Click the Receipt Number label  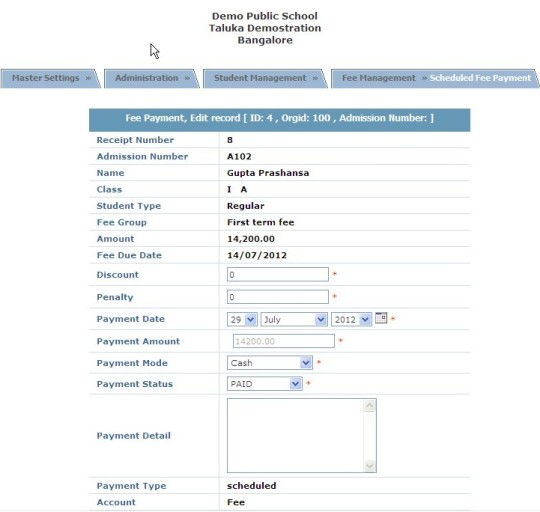pyautogui.click(x=135, y=140)
